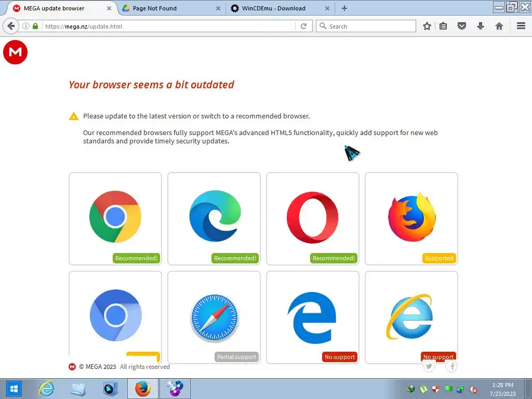Open the Downloads arrow icon
This screenshot has width=532, height=399.
point(481,26)
